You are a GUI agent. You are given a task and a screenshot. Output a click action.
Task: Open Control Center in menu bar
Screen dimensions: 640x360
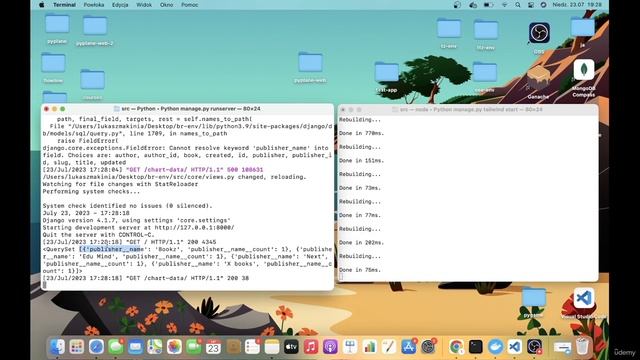[x=531, y=5]
